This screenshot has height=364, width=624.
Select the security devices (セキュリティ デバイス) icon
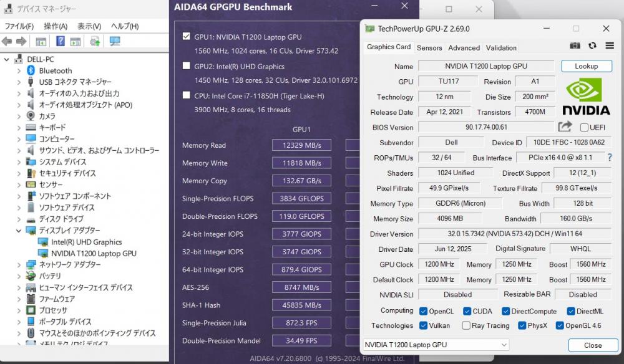[31, 173]
